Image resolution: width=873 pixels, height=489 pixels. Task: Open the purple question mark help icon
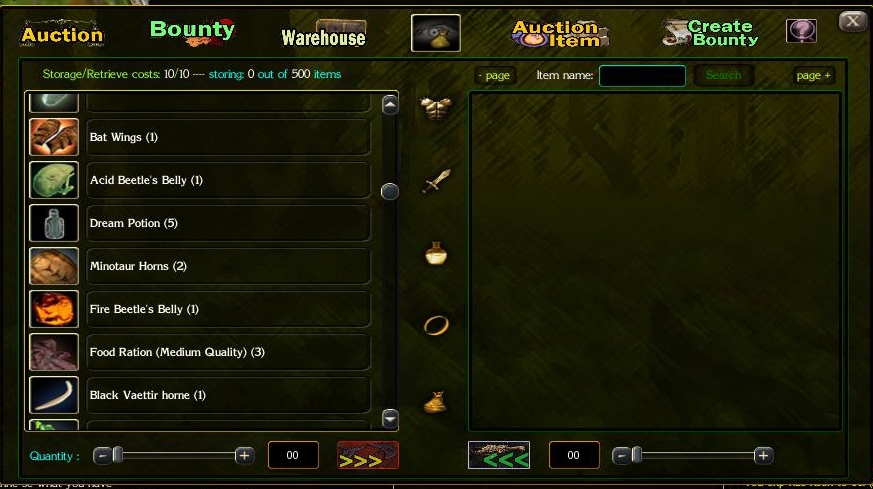(801, 31)
